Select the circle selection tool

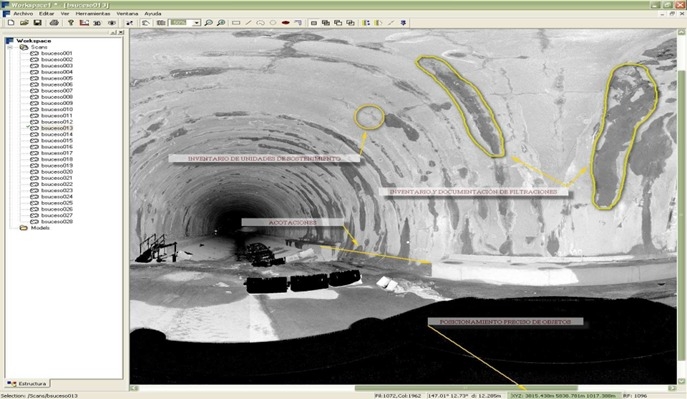273,23
